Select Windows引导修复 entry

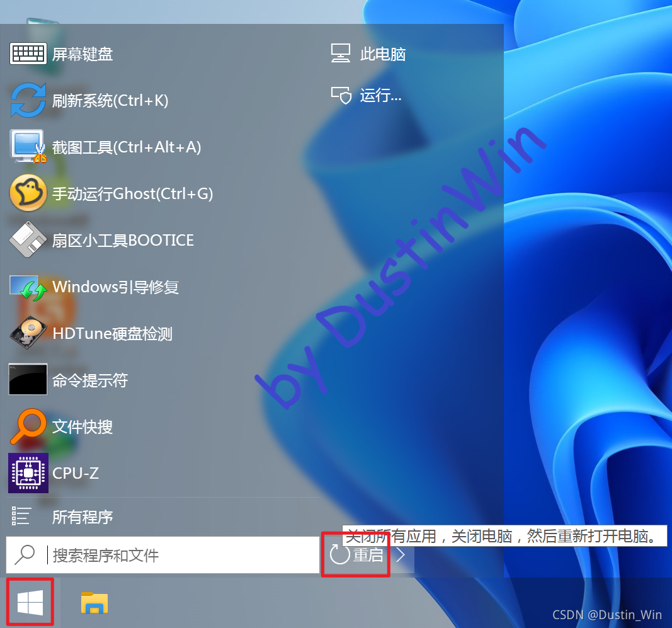pyautogui.click(x=115, y=287)
